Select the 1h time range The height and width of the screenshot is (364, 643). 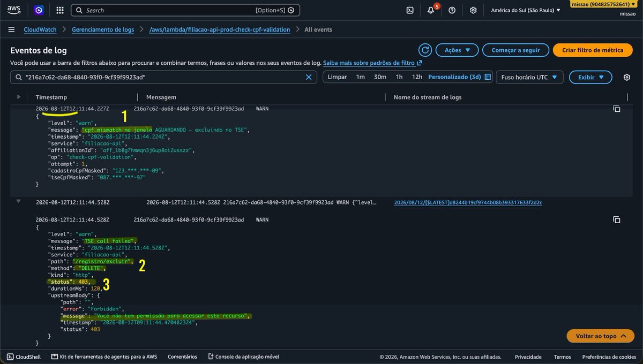pyautogui.click(x=399, y=77)
